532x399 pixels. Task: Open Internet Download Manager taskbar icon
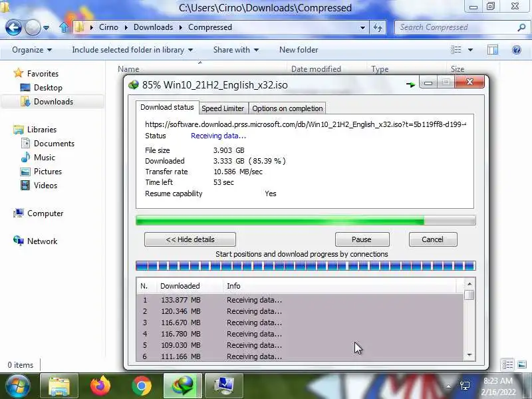tap(183, 386)
